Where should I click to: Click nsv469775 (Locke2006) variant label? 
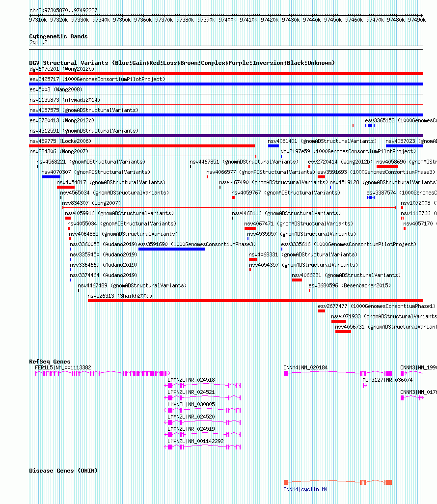[x=60, y=141]
